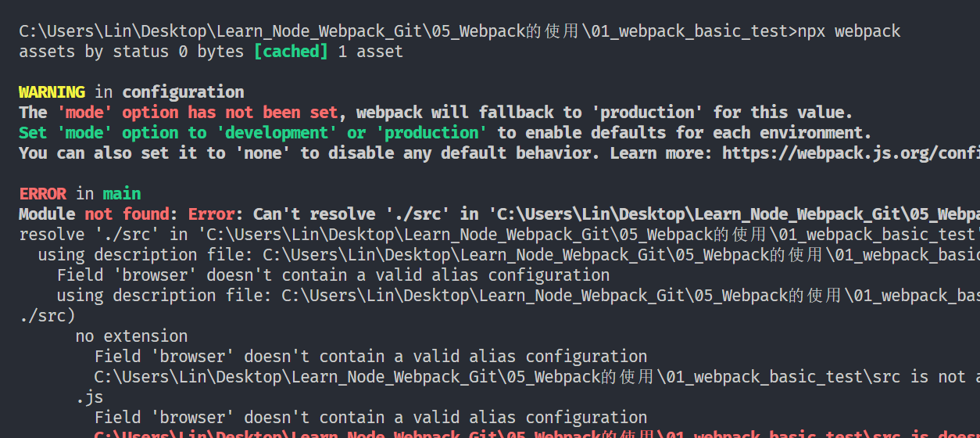This screenshot has width=980, height=438.
Task: Click the standalone '.js' extension line
Action: [89, 397]
